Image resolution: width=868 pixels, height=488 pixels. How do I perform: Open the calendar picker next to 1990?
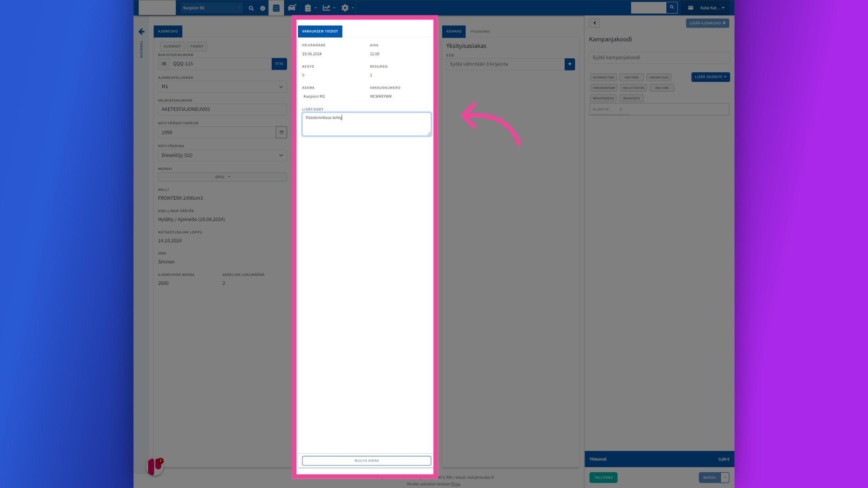coord(281,132)
